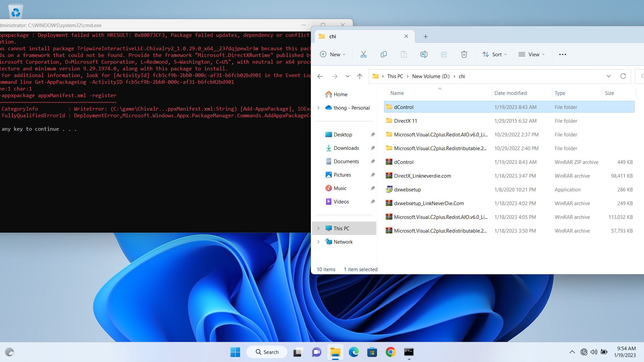Open the View layout dropdown

pyautogui.click(x=532, y=54)
